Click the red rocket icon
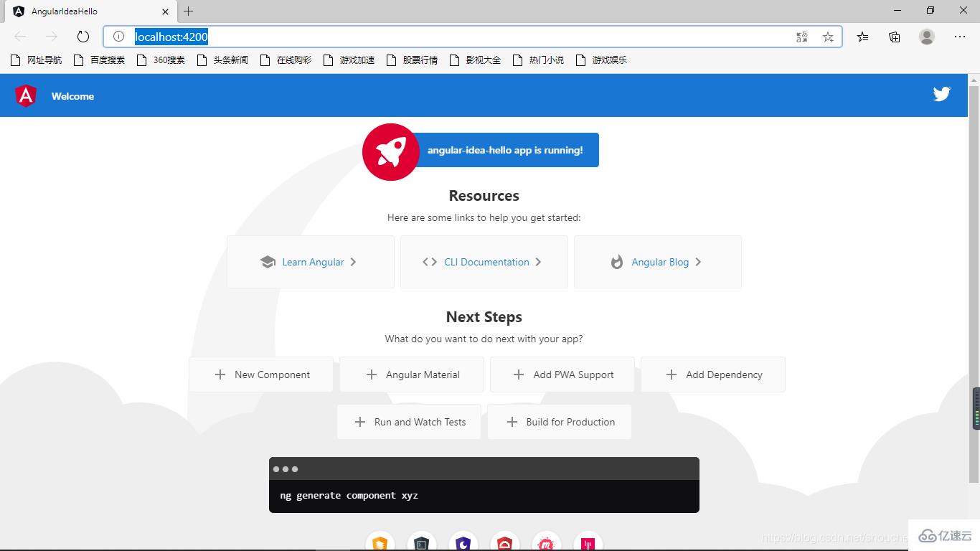Image resolution: width=980 pixels, height=551 pixels. pyautogui.click(x=390, y=151)
